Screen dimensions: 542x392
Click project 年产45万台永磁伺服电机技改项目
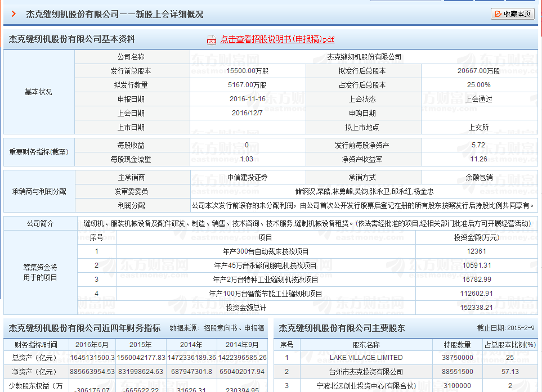tap(266, 265)
